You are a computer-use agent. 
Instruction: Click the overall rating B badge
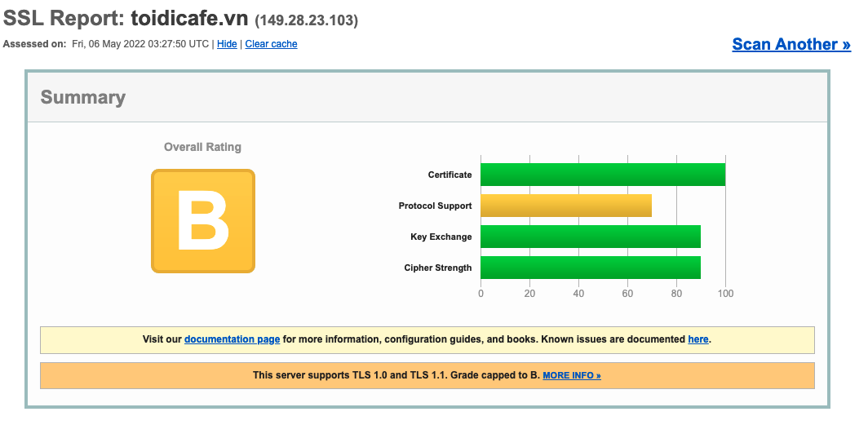[203, 221]
